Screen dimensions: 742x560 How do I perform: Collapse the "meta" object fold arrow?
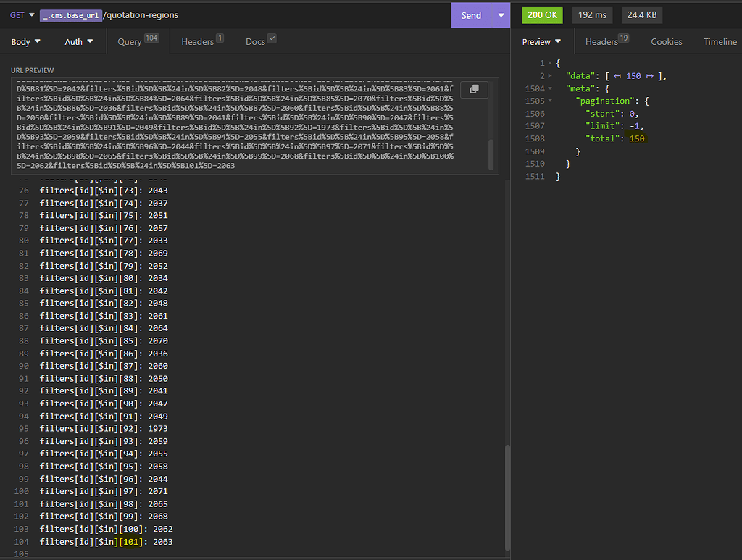549,88
